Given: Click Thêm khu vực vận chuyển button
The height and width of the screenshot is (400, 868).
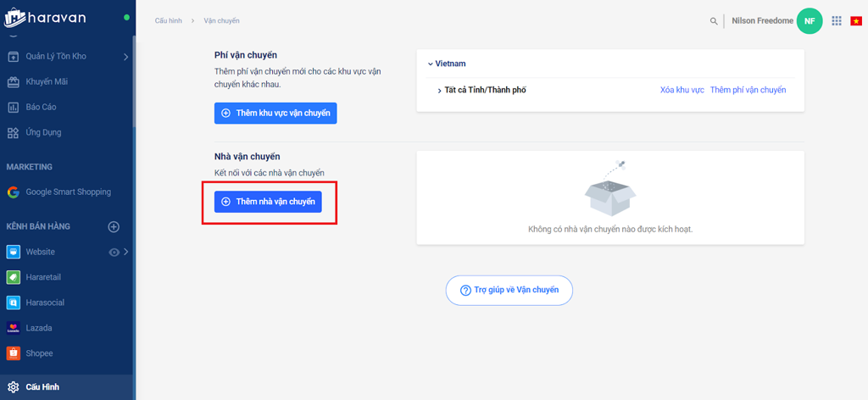Looking at the screenshot, I should [x=275, y=113].
